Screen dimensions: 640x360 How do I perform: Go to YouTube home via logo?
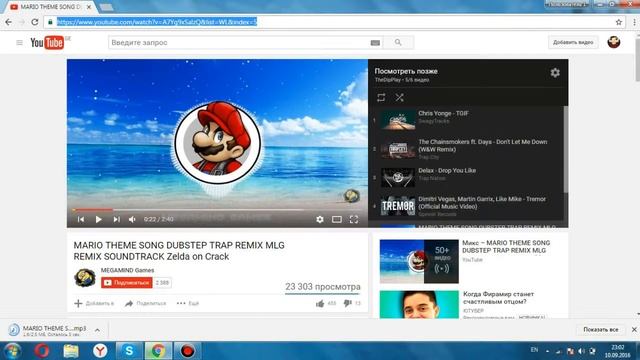click(x=47, y=42)
